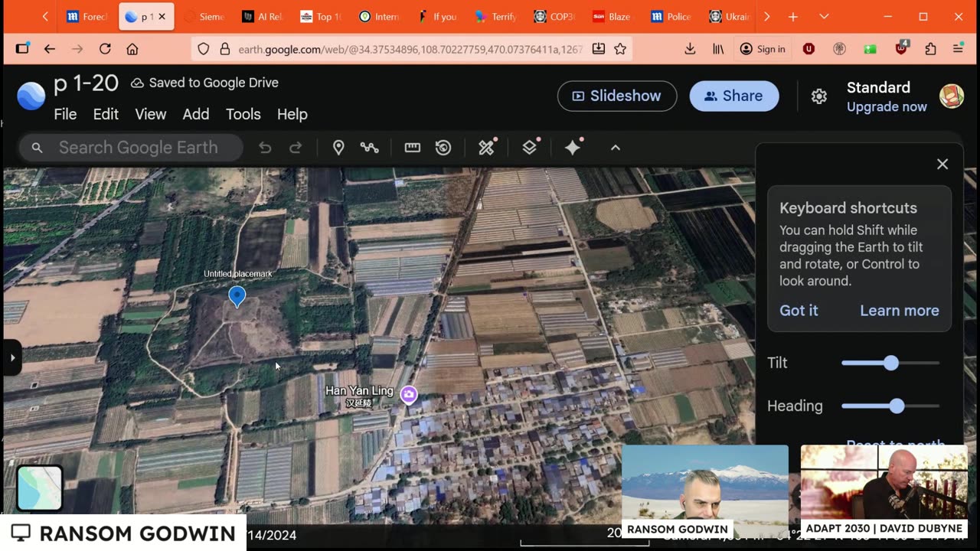Click the tracking protection shield icon
The image size is (980, 551).
point(203,49)
